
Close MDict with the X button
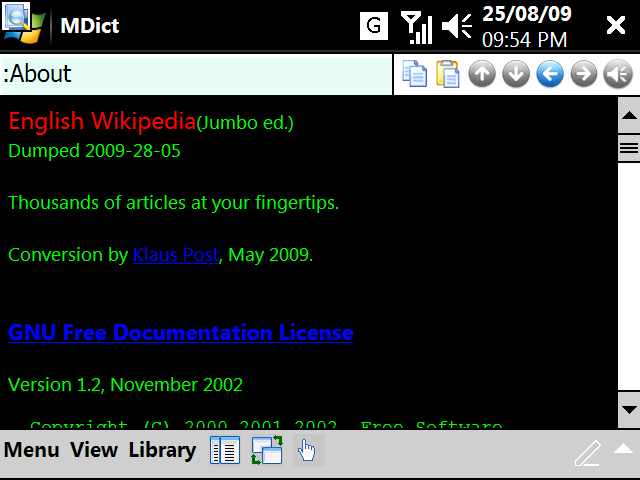point(616,25)
